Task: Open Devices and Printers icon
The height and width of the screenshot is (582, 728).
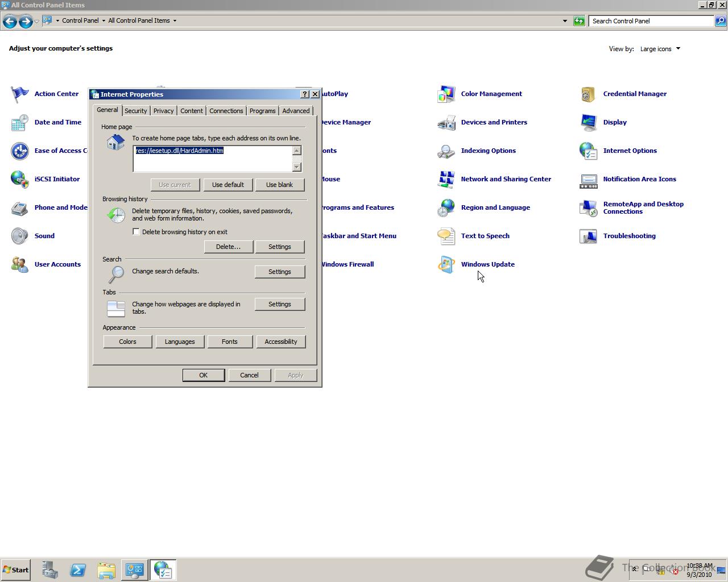Action: [446, 122]
